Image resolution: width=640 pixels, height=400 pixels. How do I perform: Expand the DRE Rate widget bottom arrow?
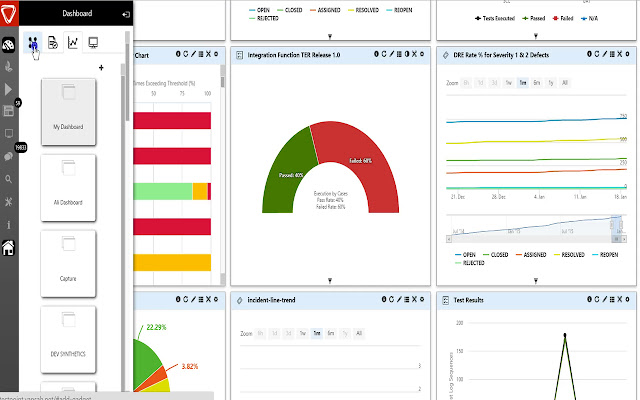click(535, 281)
